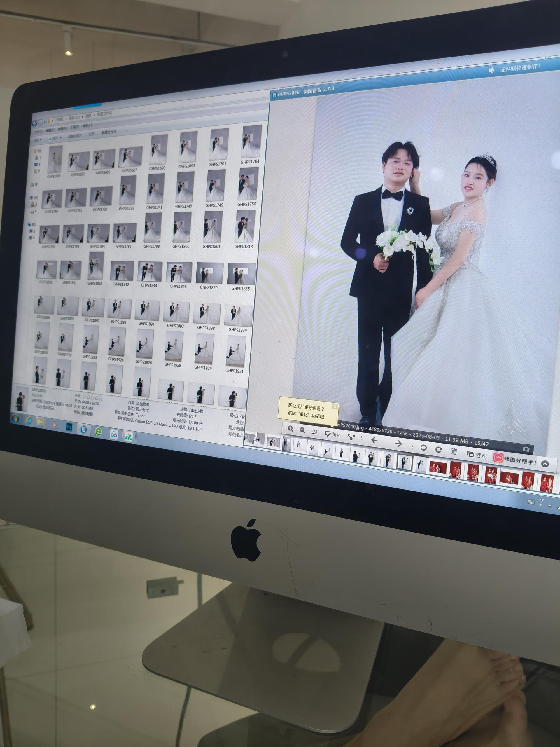Open the 文件(F) menu in Explorer
560x747 pixels.
pos(38,132)
